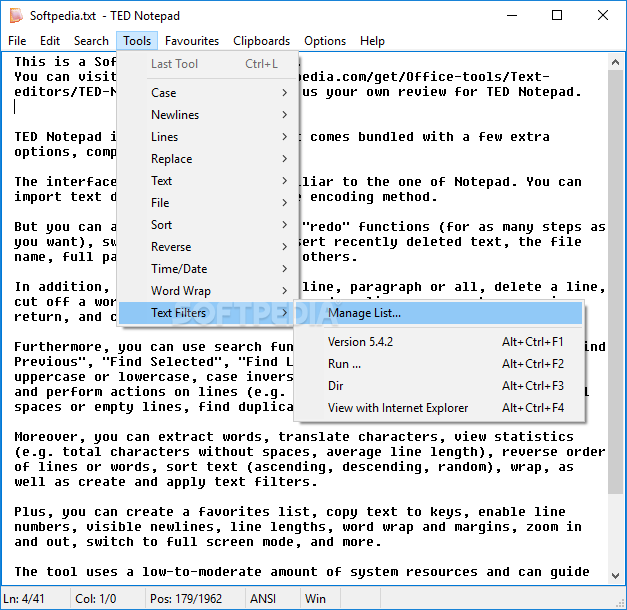This screenshot has height=610, width=627.
Task: Expand the Sort submenu
Action: coord(208,225)
